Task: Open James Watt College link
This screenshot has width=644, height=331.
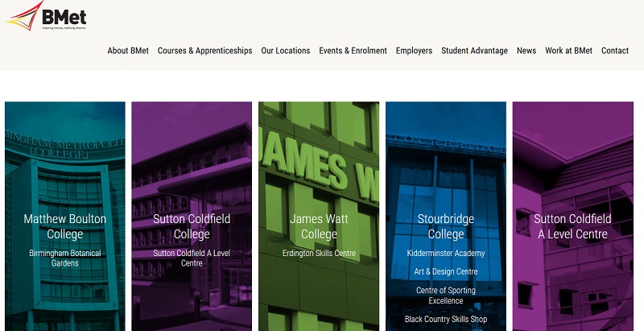Action: point(319,226)
